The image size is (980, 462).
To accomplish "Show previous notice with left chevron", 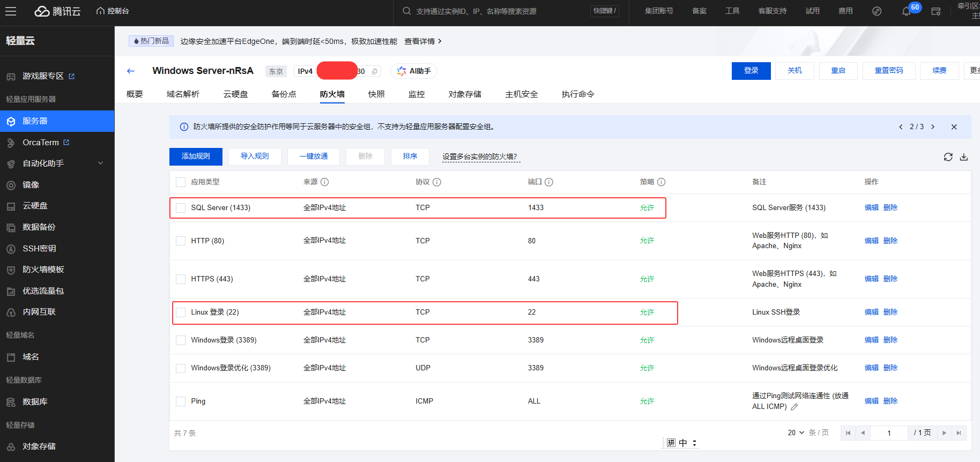I will click(901, 127).
